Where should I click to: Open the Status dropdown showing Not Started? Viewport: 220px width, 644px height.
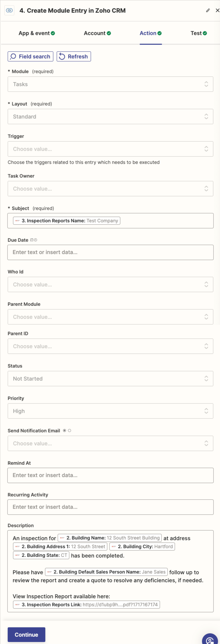[x=110, y=378]
